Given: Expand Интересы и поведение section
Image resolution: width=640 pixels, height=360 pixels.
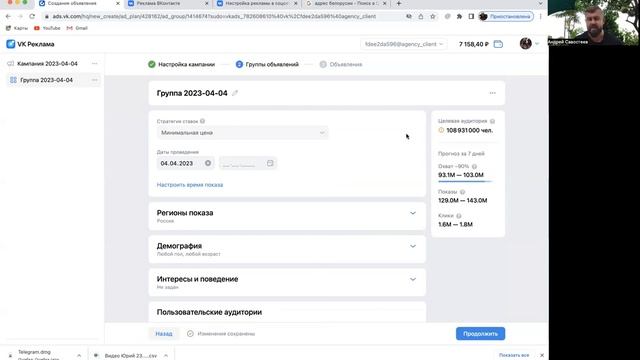Looking at the screenshot, I should click(x=413, y=279).
